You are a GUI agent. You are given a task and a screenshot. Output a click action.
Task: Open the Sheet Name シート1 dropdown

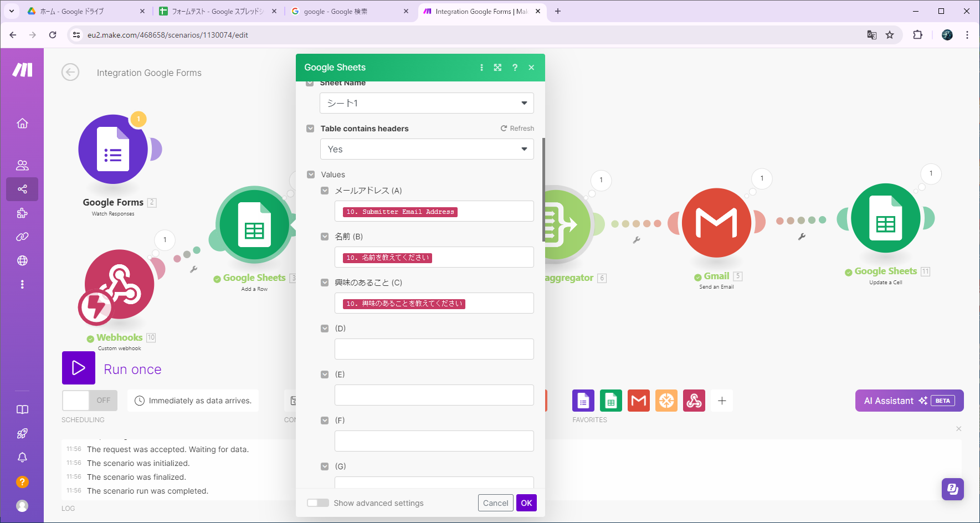427,103
